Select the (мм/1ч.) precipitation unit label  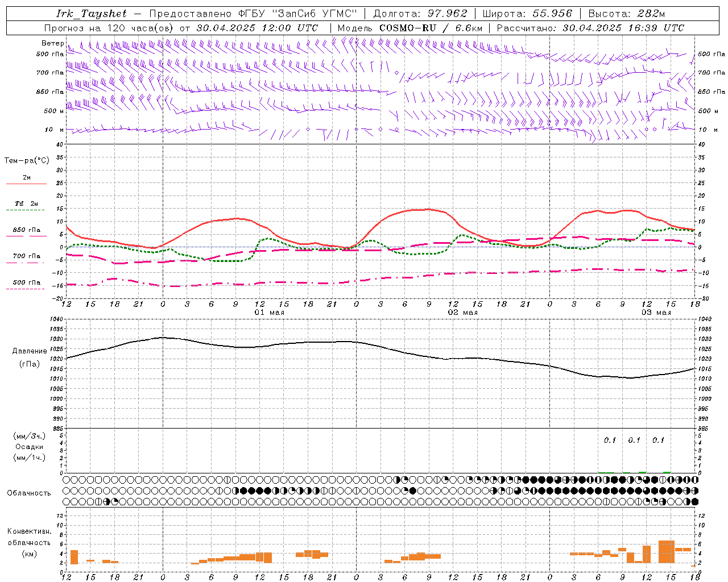coord(30,458)
